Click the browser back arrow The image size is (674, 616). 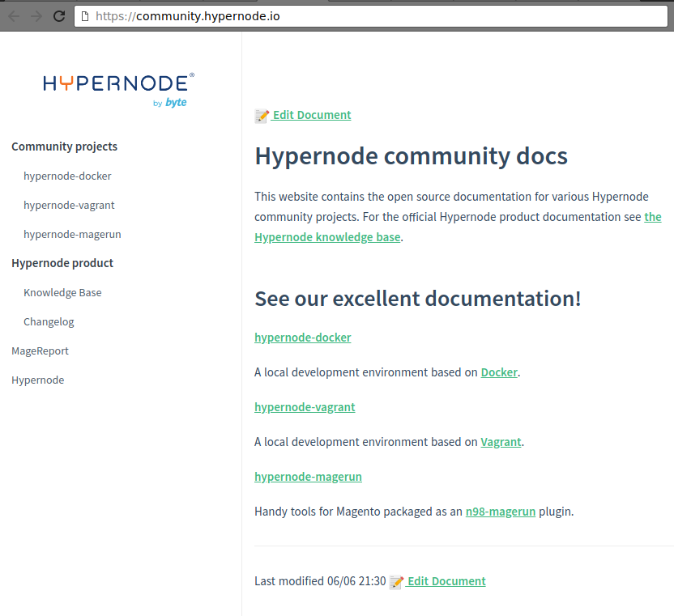14,16
